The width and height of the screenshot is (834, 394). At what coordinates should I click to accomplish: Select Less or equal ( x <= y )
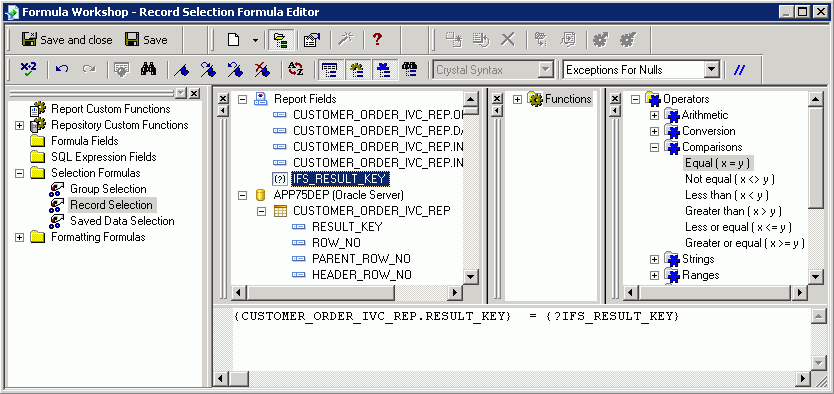point(739,227)
